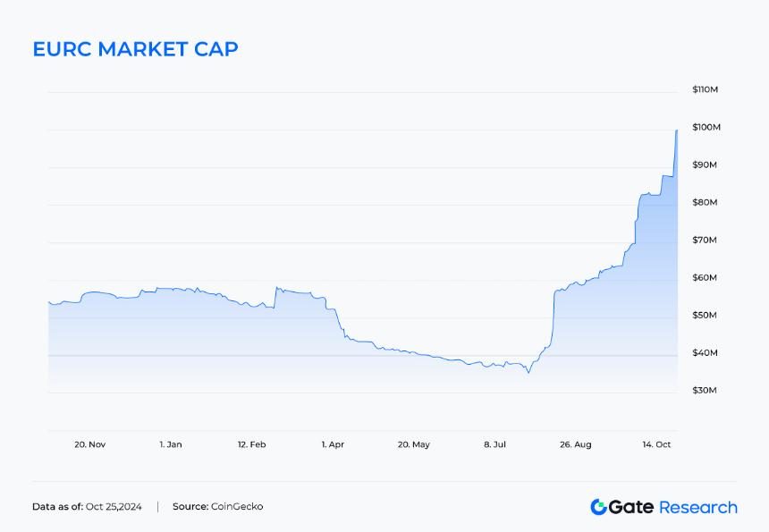Screen dimensions: 769x532
Task: Click the 1. Apr date label
Action: (333, 444)
